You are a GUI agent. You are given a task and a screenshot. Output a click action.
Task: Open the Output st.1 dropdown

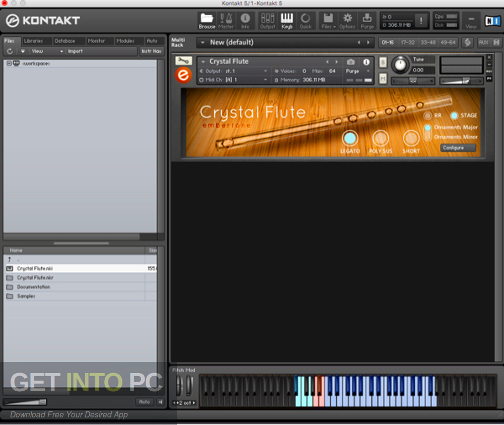point(266,71)
